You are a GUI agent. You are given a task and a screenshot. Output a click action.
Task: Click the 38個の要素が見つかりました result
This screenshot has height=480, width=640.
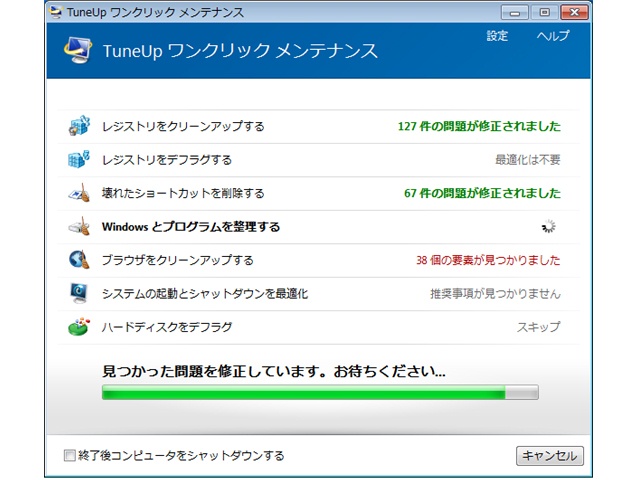tap(488, 260)
